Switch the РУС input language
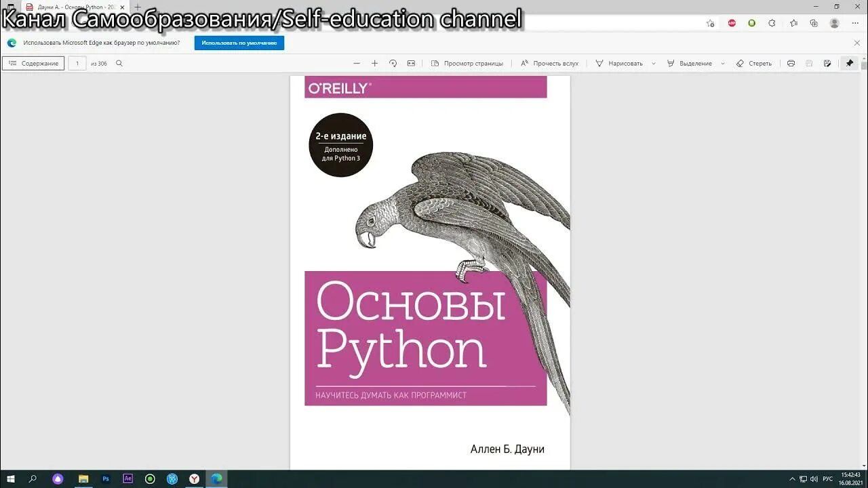 (828, 479)
